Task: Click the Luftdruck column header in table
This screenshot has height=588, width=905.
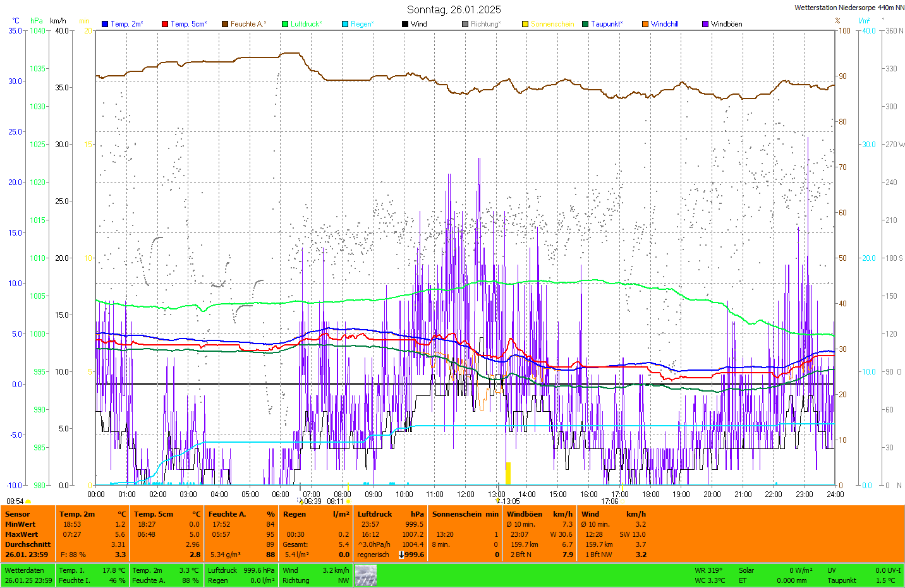Action: pos(375,514)
